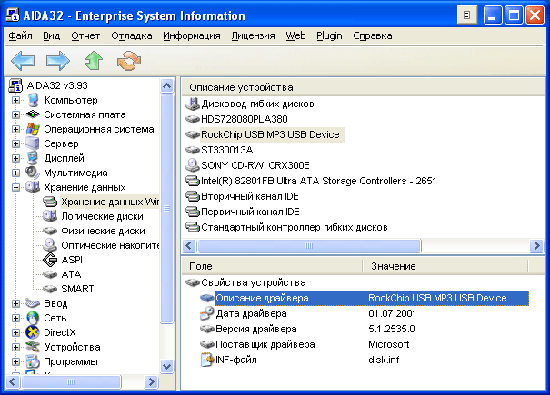Expand the Дисплей tree node

tap(15, 158)
